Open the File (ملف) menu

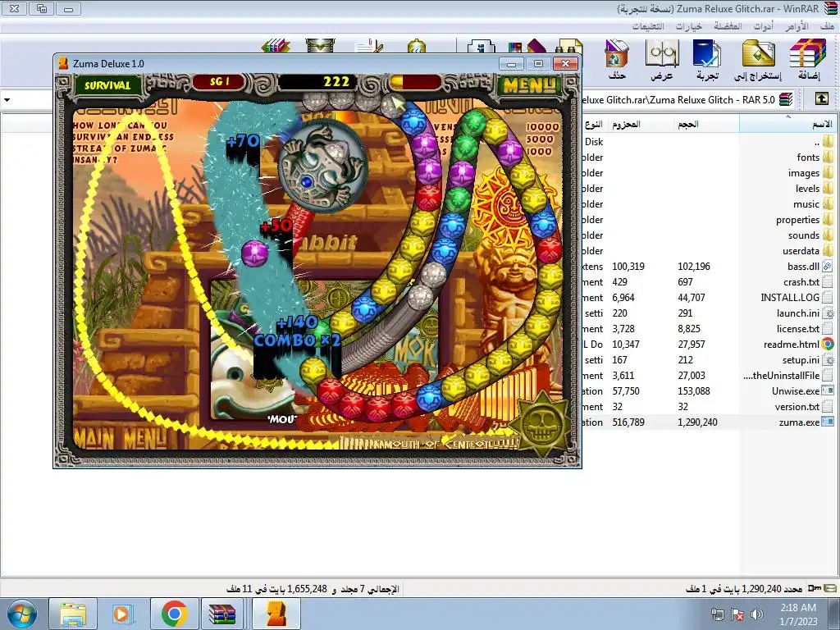pos(827,26)
